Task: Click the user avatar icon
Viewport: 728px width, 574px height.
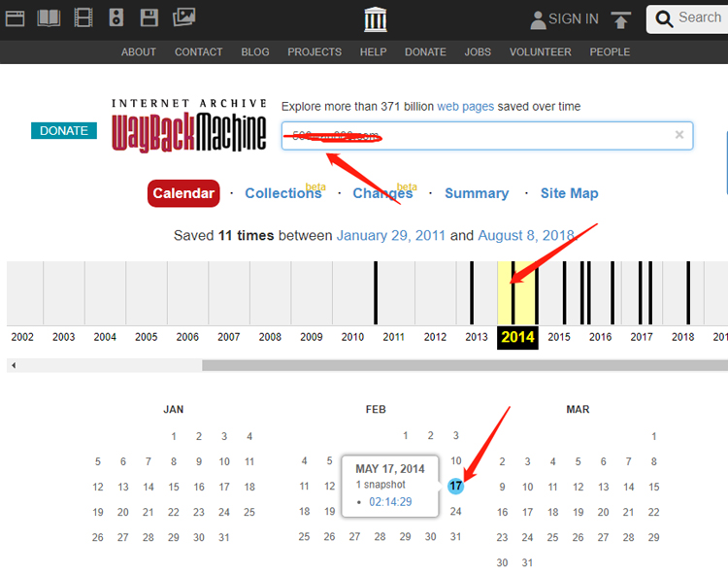Action: tap(538, 20)
